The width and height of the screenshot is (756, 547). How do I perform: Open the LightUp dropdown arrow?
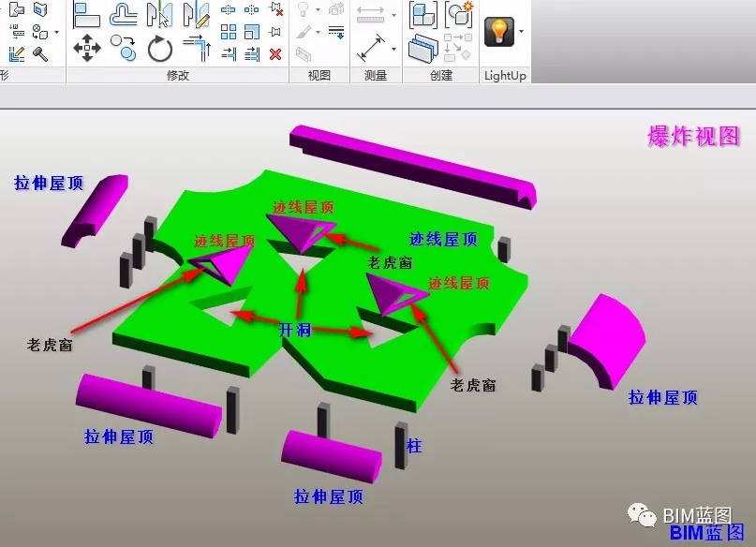(522, 32)
